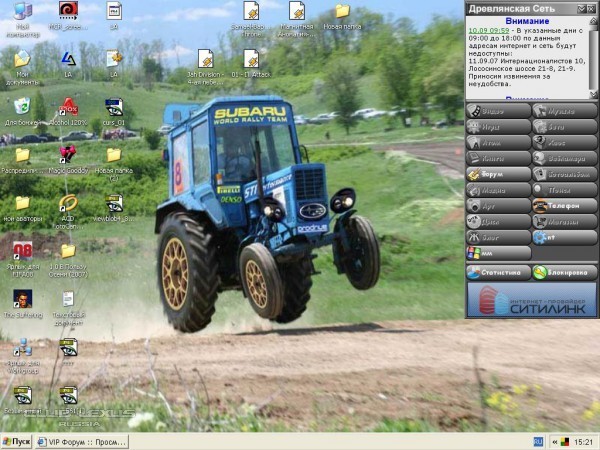Click the colored tray icon beside the clock
This screenshot has height=450, width=600.
pyautogui.click(x=564, y=442)
